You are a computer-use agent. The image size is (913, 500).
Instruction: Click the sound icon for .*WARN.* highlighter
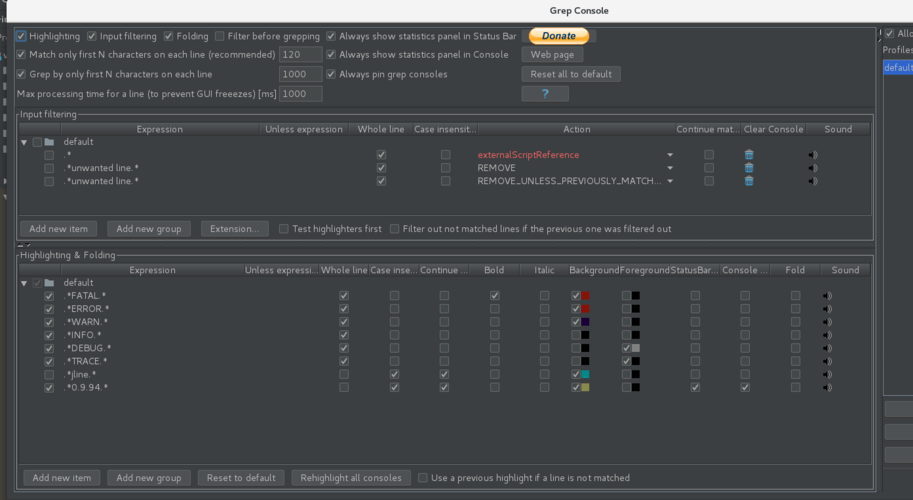(827, 322)
